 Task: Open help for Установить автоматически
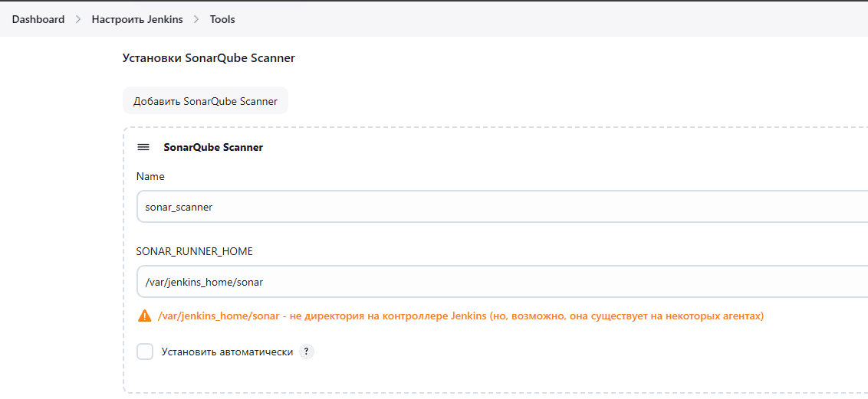(x=307, y=352)
